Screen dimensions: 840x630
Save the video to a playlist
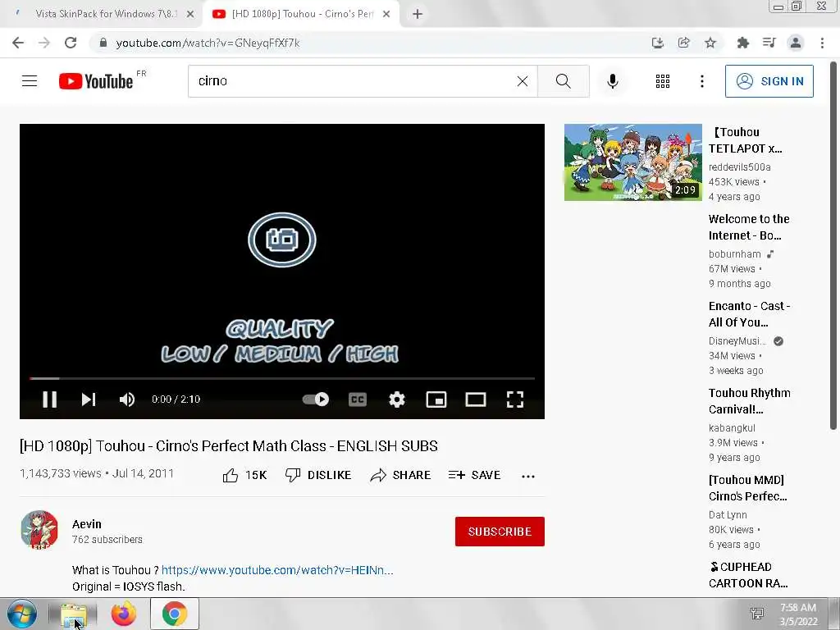(x=475, y=475)
